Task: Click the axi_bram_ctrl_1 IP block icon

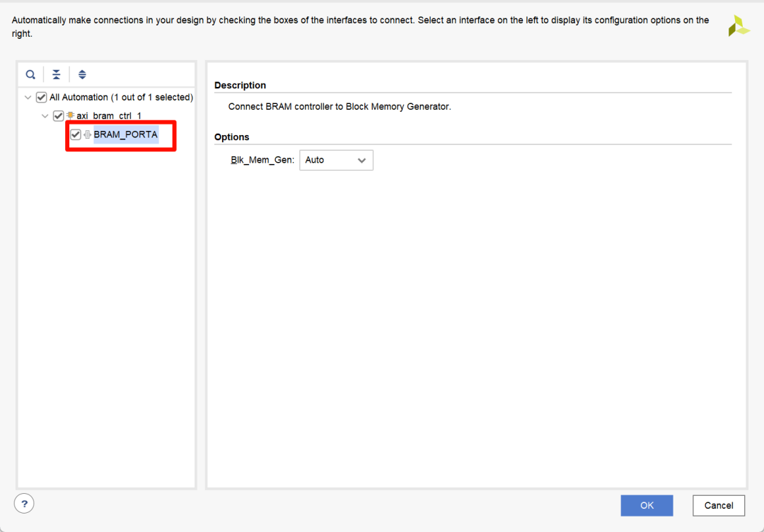Action: point(71,116)
